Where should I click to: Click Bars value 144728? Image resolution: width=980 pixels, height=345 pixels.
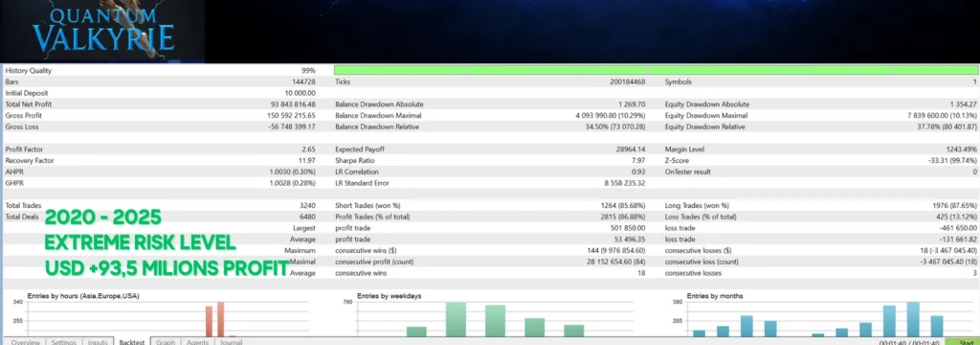[303, 82]
